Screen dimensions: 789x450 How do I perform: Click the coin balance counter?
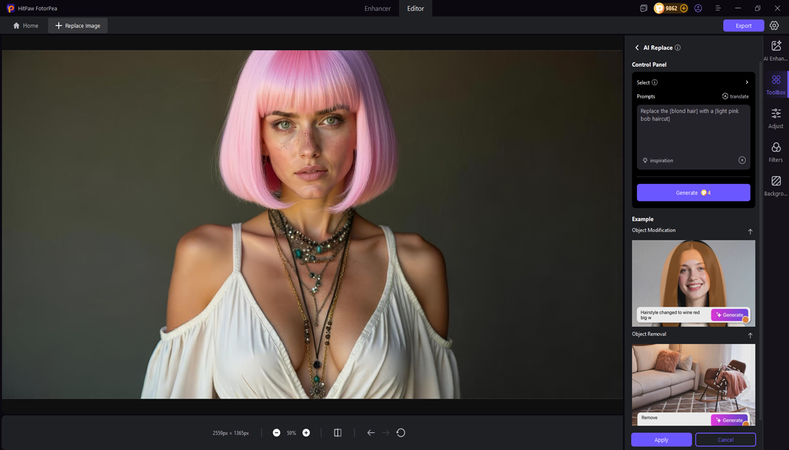click(672, 9)
